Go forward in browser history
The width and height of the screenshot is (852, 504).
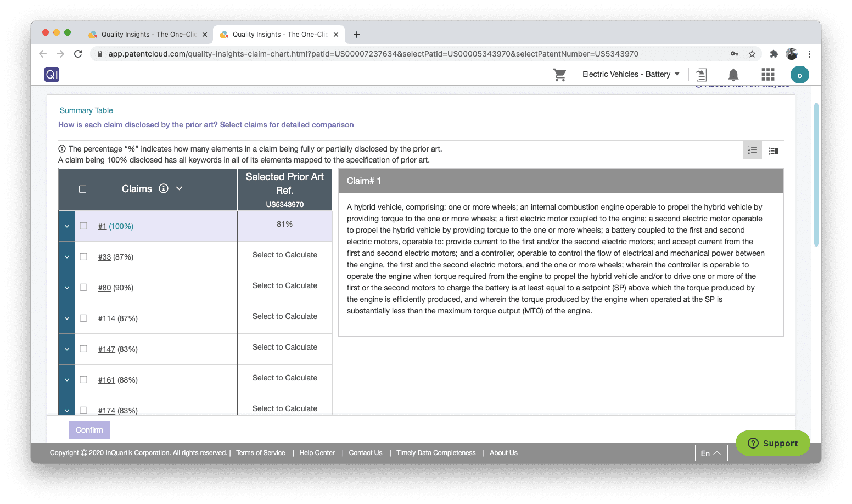click(60, 54)
